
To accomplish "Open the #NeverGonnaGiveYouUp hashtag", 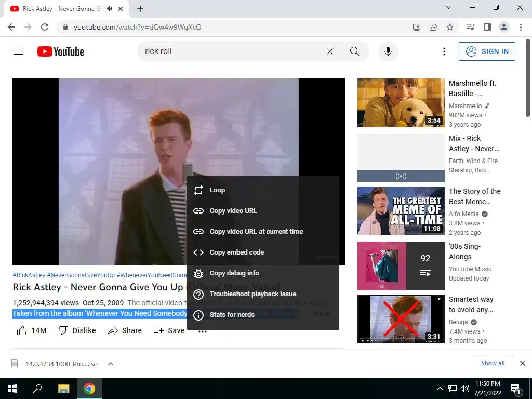I will pyautogui.click(x=81, y=275).
